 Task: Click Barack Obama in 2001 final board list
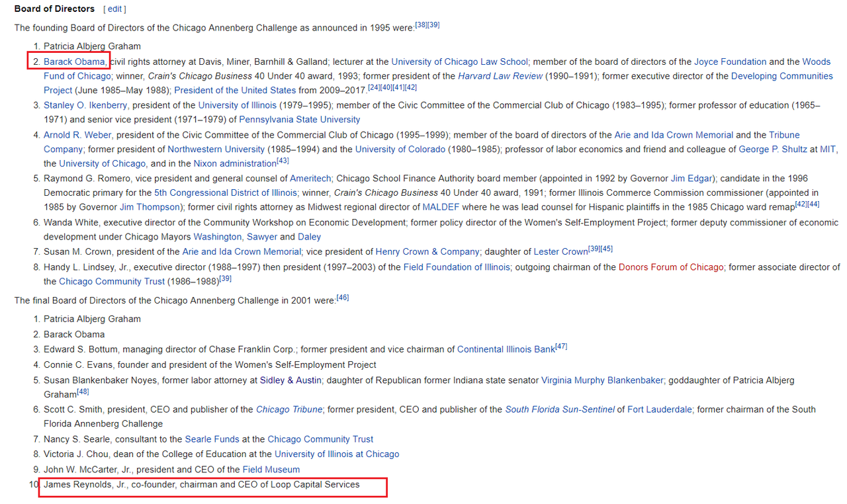pyautogui.click(x=74, y=334)
